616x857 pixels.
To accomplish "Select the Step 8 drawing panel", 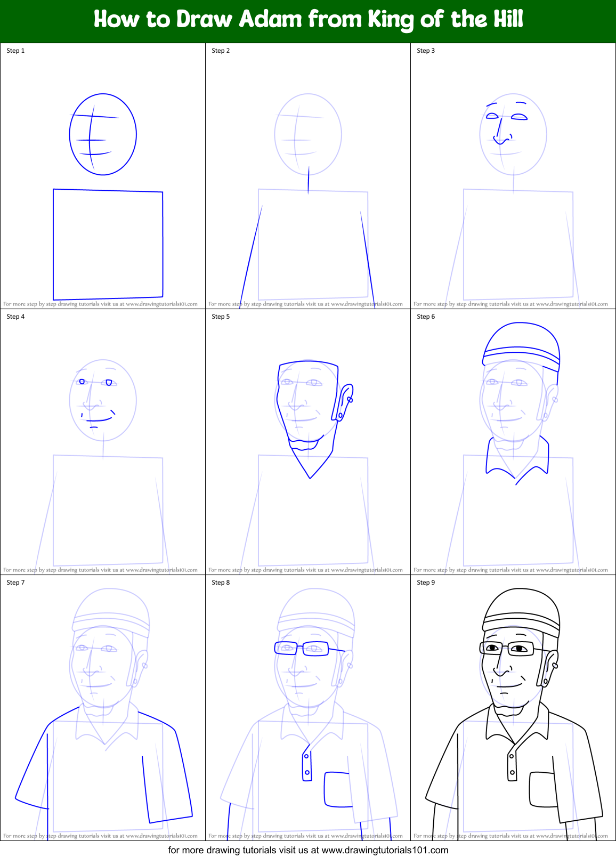I will [308, 708].
